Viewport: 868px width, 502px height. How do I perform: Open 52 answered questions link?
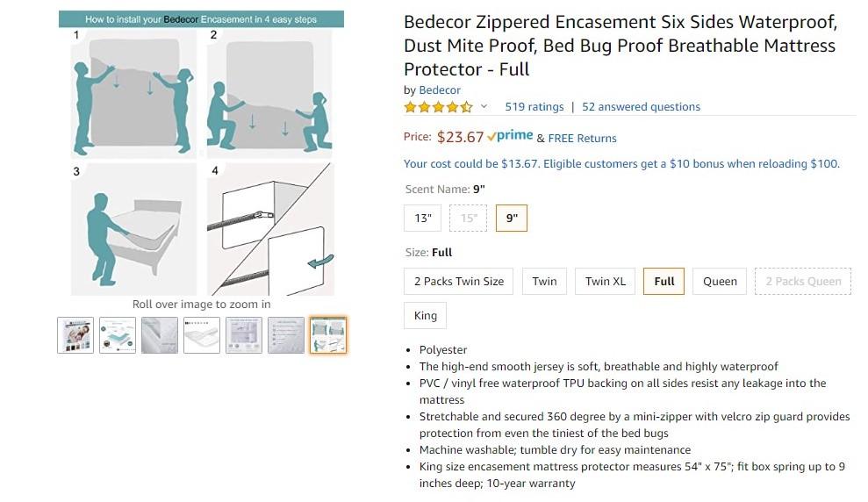click(x=641, y=107)
